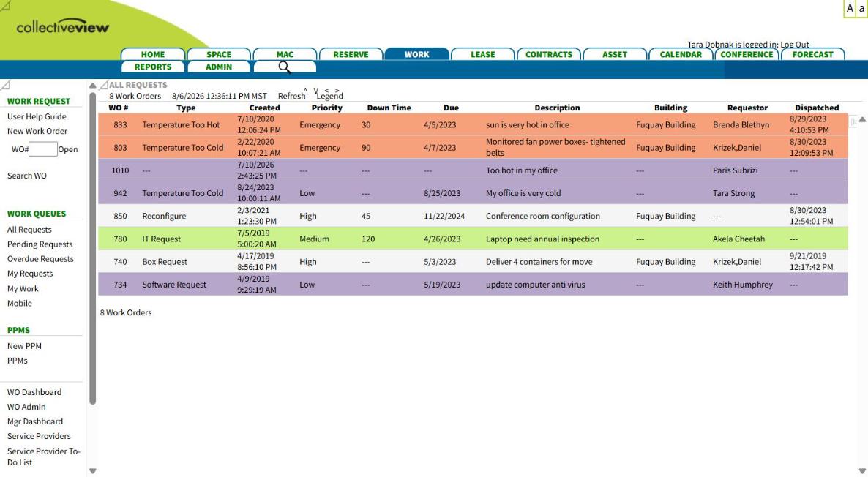The width and height of the screenshot is (868, 477).
Task: Sort by WO # column header
Action: [x=118, y=108]
